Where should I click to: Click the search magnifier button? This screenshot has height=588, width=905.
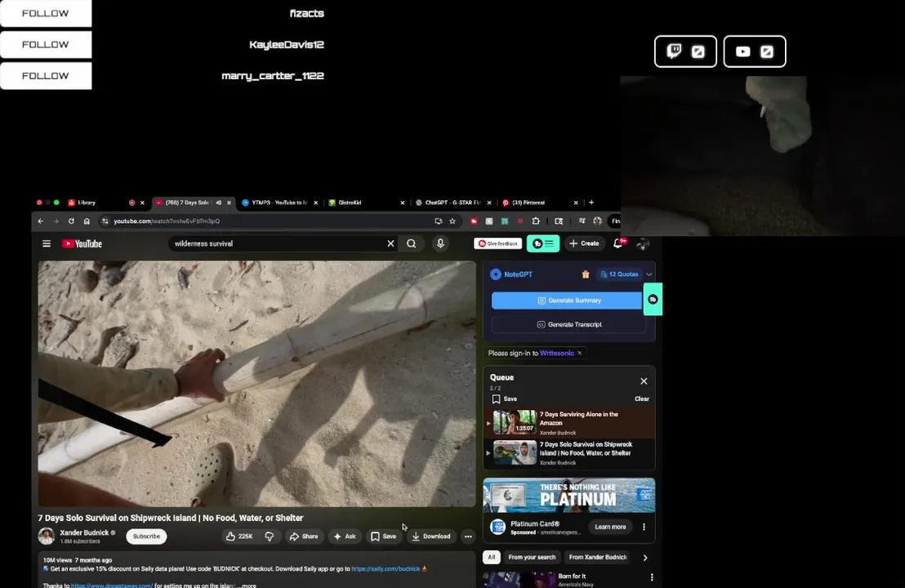click(x=411, y=243)
